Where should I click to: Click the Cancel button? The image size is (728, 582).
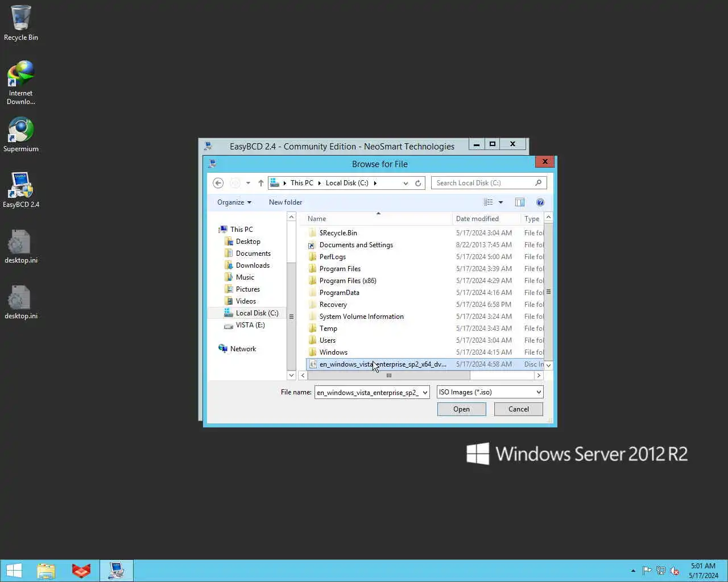[518, 409]
